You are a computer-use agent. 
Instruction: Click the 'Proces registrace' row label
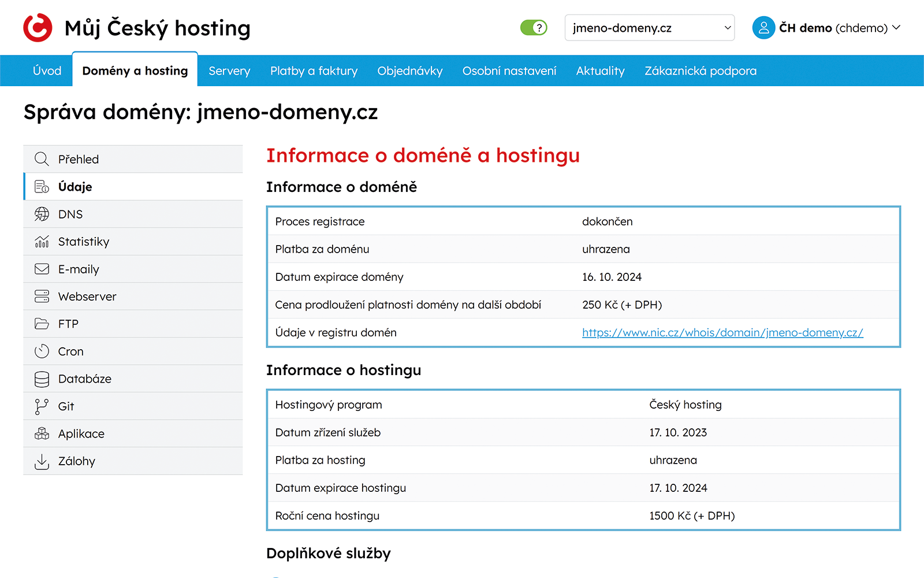(320, 221)
